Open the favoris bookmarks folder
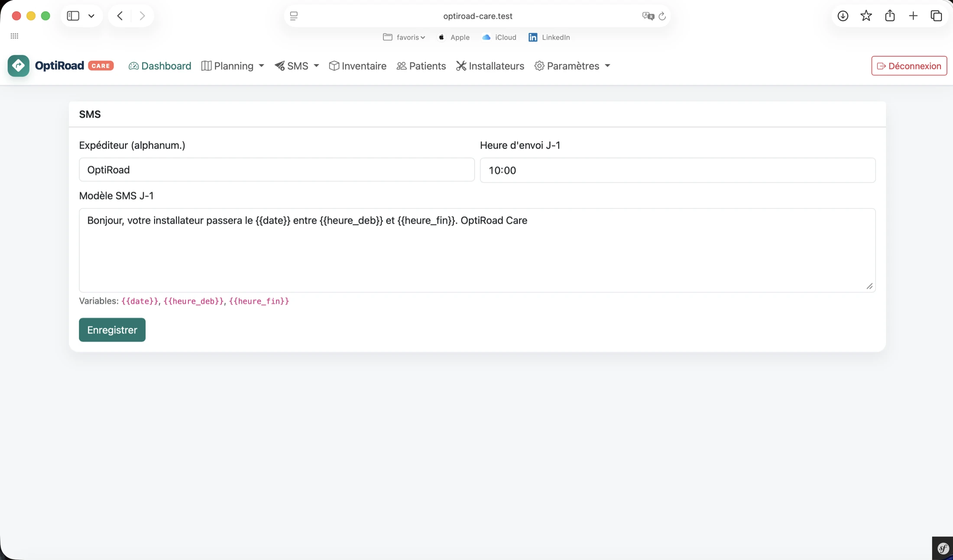The width and height of the screenshot is (953, 560). pyautogui.click(x=404, y=37)
